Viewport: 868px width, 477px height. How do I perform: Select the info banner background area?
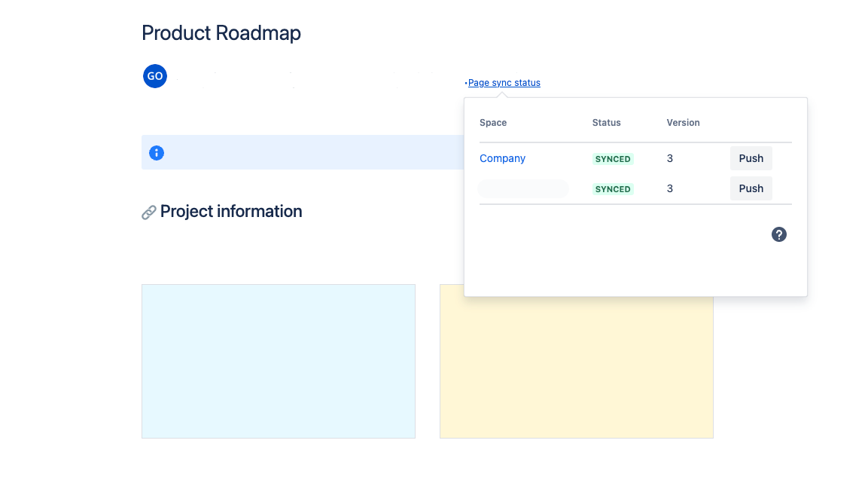tap(316, 152)
